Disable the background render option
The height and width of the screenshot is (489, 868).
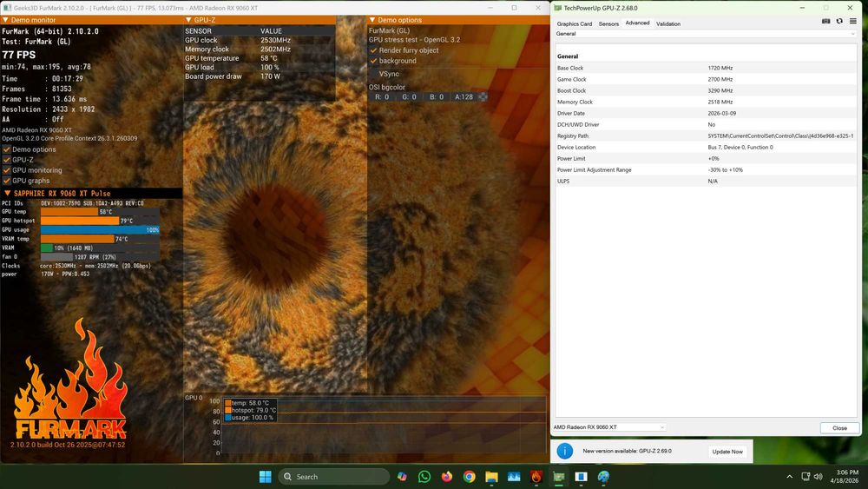pyautogui.click(x=373, y=60)
